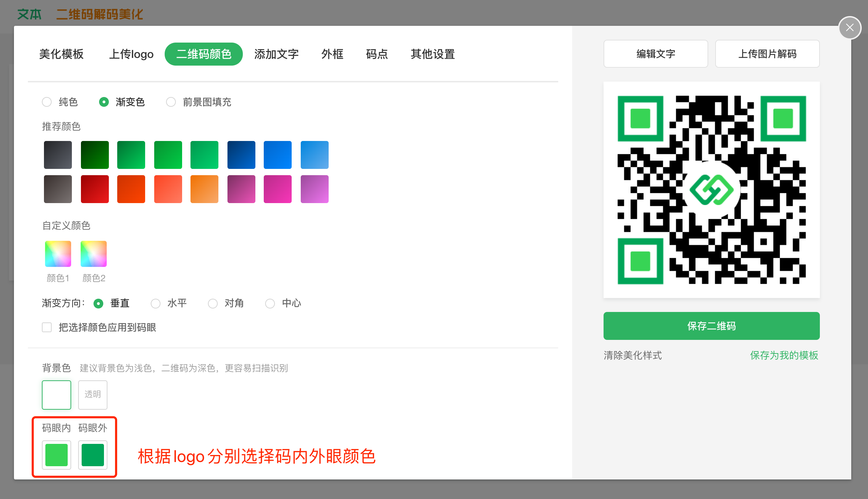
Task: Pick the plum purple gradient swatch
Action: (241, 189)
